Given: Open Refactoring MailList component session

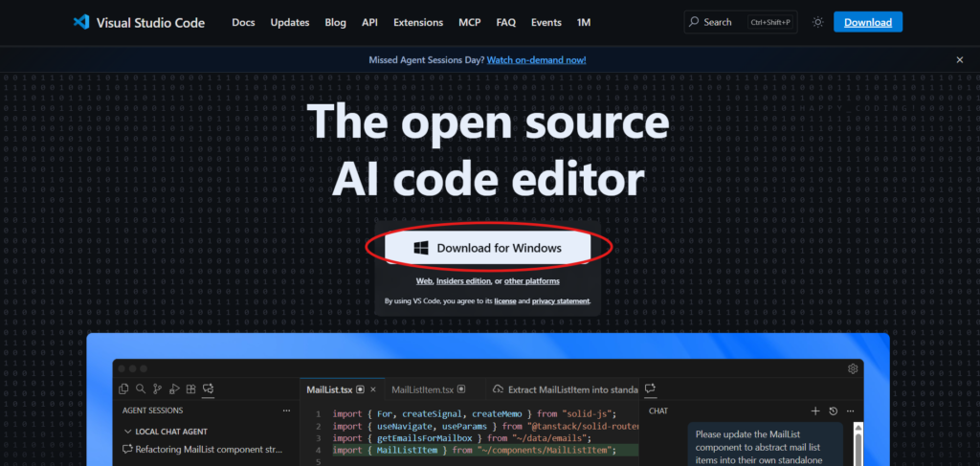Looking at the screenshot, I should [209, 449].
